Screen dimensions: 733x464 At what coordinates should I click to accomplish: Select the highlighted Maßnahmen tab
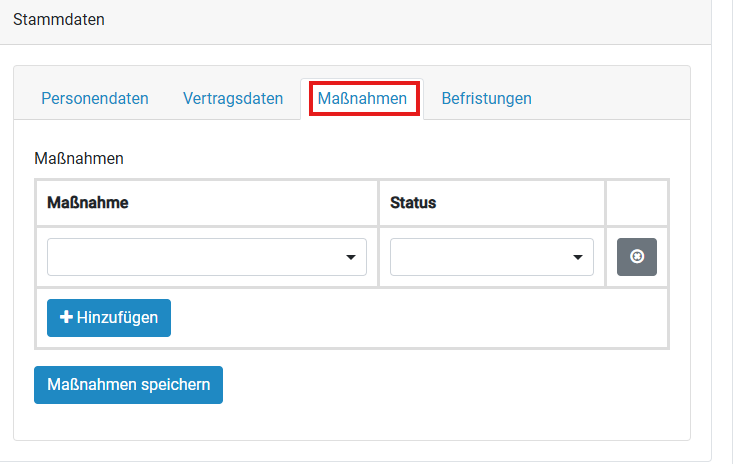coord(362,98)
